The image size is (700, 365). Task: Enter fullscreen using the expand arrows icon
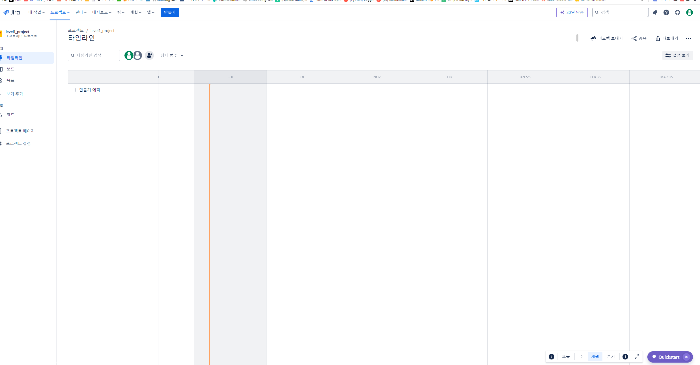637,357
